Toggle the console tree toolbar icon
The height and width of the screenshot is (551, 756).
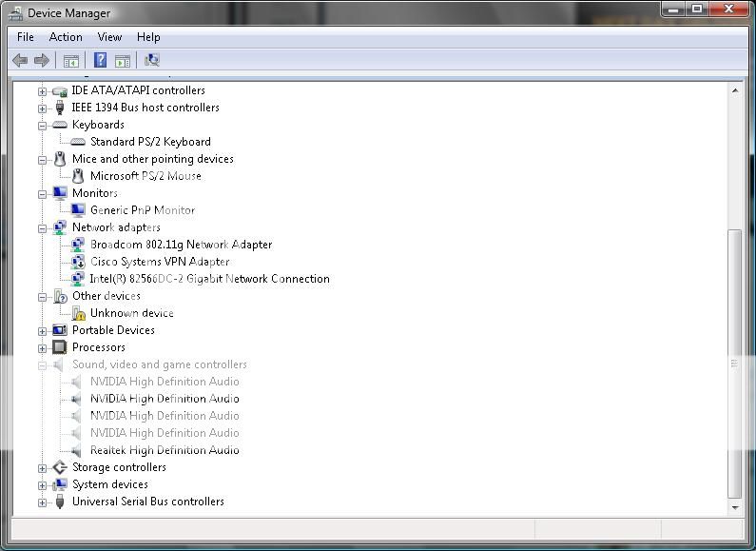tap(70, 60)
